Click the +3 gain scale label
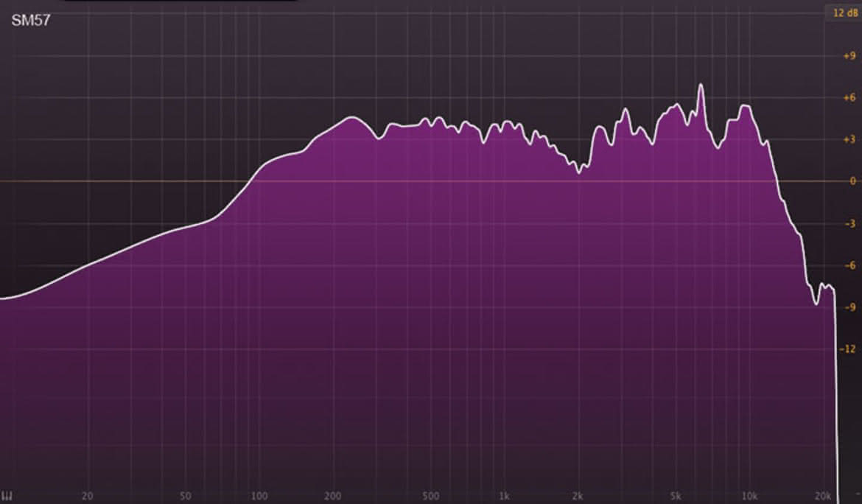Viewport: 862px width, 504px height. click(849, 139)
